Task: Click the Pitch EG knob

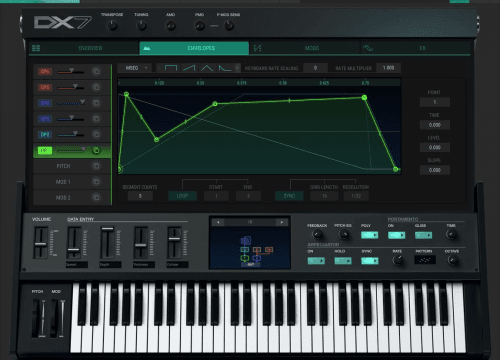Action: pos(343,234)
